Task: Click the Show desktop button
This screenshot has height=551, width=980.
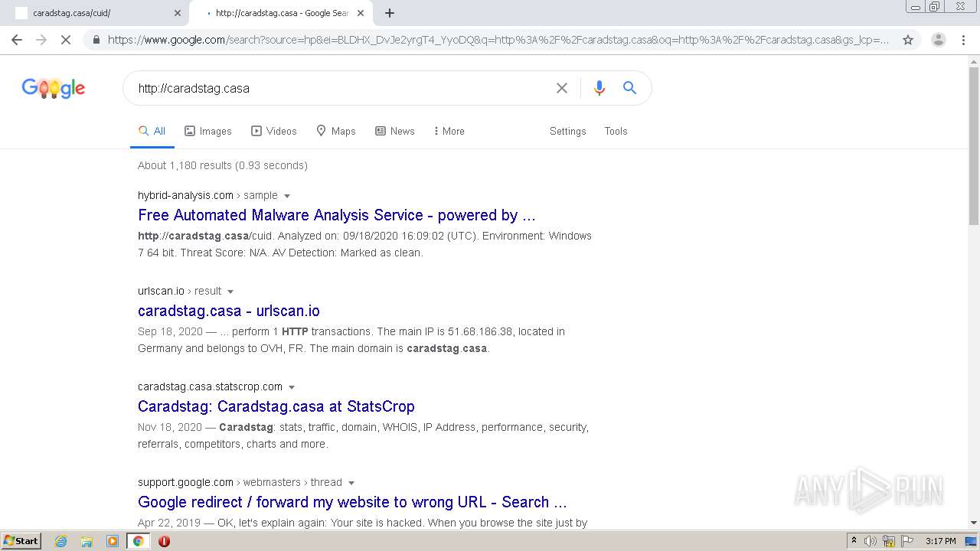Action: click(x=972, y=541)
